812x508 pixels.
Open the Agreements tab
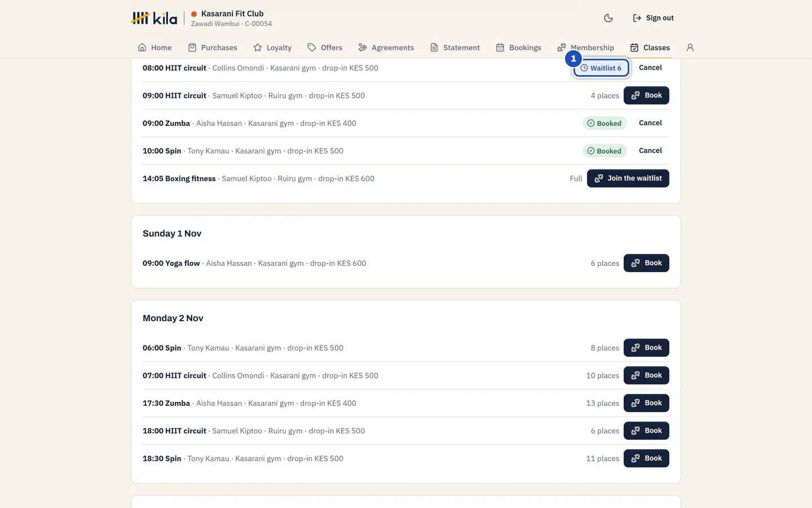tap(386, 47)
